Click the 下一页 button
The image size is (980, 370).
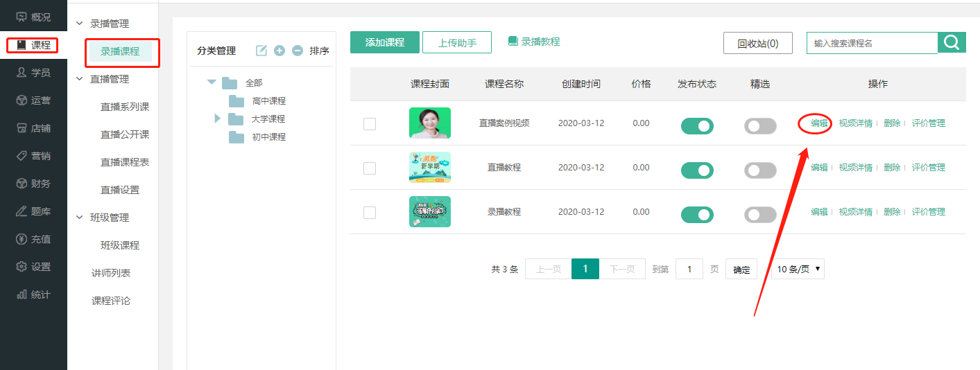coord(622,269)
